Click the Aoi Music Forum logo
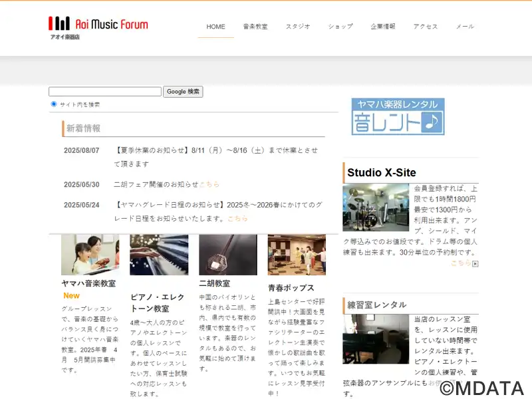The height and width of the screenshot is (399, 532). (98, 27)
